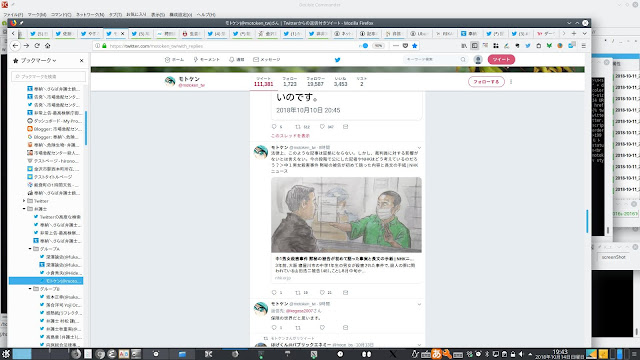Retweet the tweet with courtroom sketch
This screenshot has height=360, width=640.
[x=298, y=292]
